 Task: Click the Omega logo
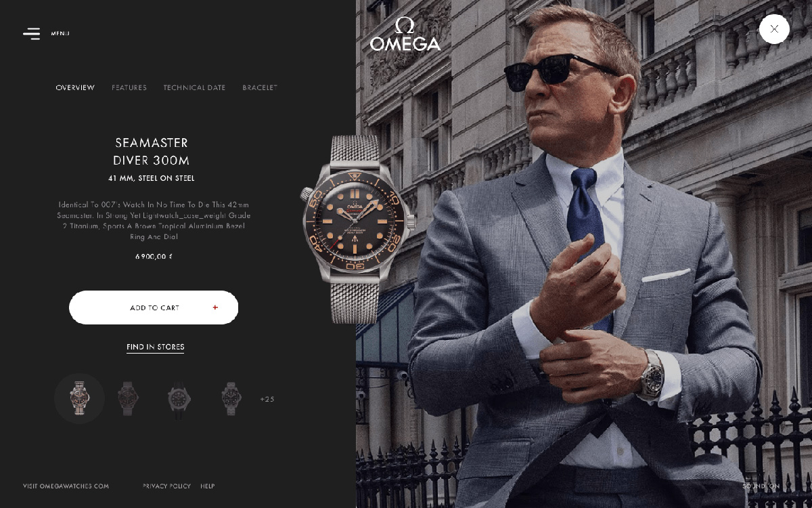coord(405,34)
